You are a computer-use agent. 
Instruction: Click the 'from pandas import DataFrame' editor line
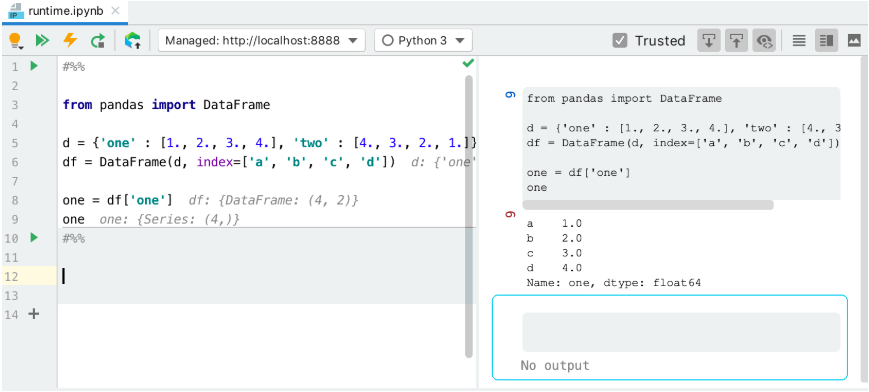pos(166,105)
